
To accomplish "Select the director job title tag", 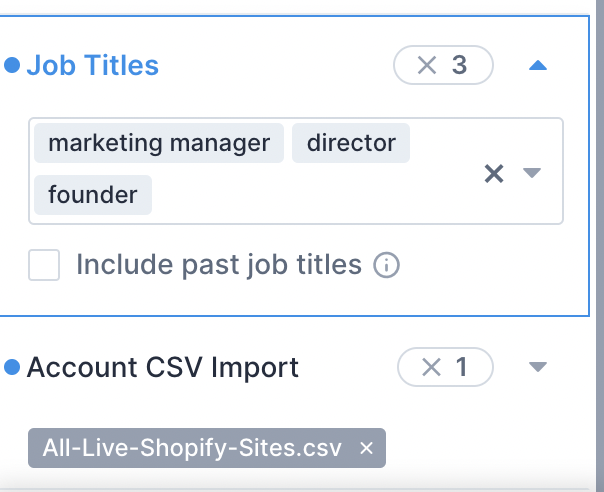I will 351,143.
